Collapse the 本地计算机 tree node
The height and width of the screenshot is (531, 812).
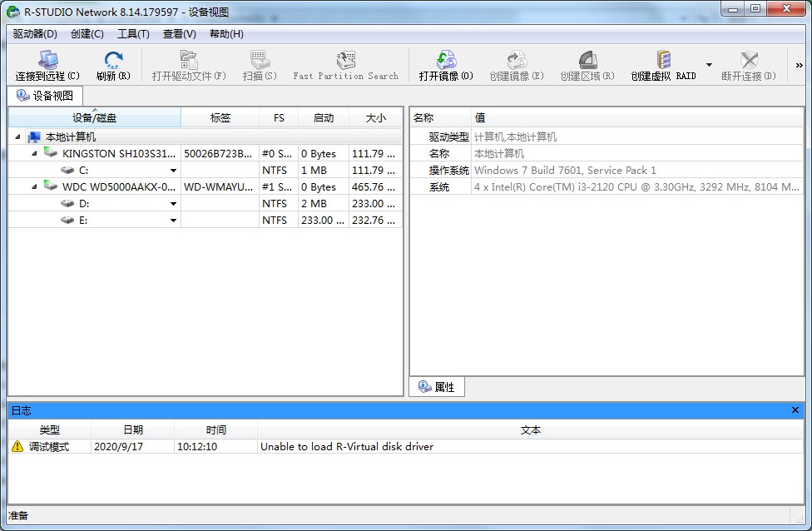point(17,136)
